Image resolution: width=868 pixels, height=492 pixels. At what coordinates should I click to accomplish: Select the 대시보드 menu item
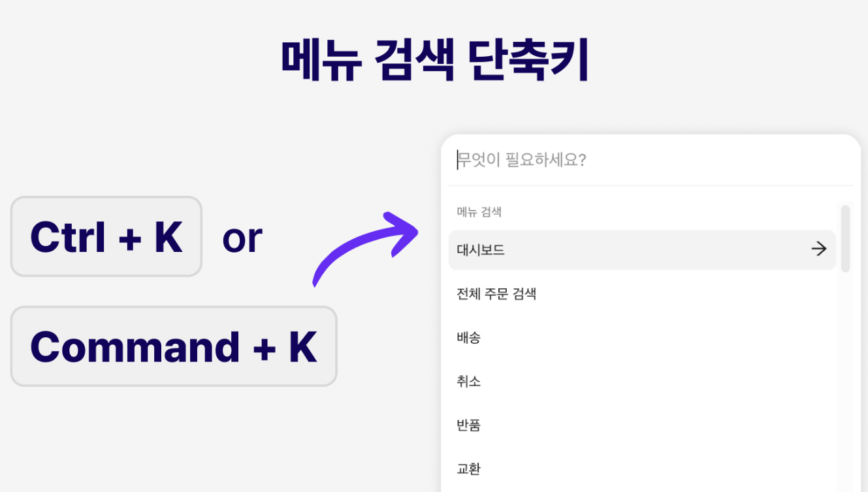pyautogui.click(x=642, y=250)
